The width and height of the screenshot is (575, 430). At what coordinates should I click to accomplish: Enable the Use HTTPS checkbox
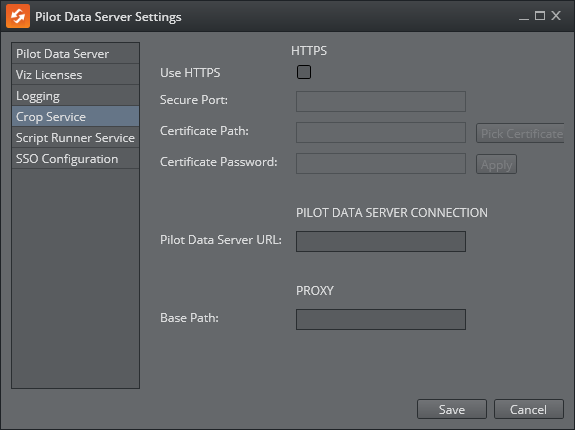pyautogui.click(x=304, y=72)
